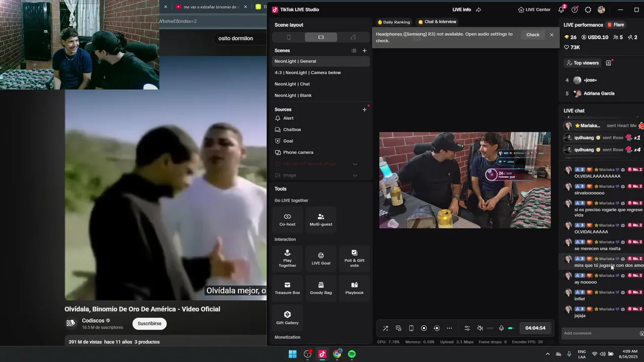644x362 pixels.
Task: Select the locked dual scene layout
Action: pos(353,37)
